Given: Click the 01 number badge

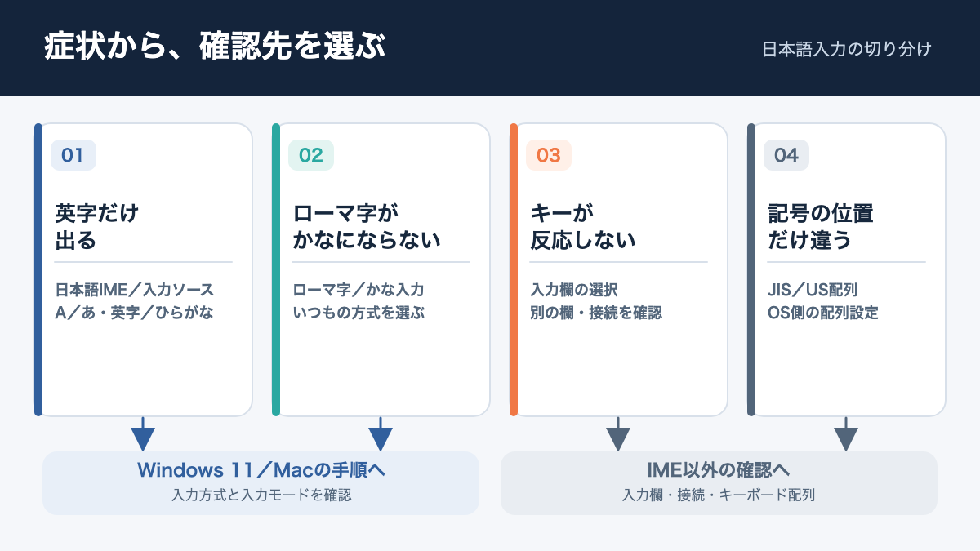Looking at the screenshot, I should coord(73,155).
